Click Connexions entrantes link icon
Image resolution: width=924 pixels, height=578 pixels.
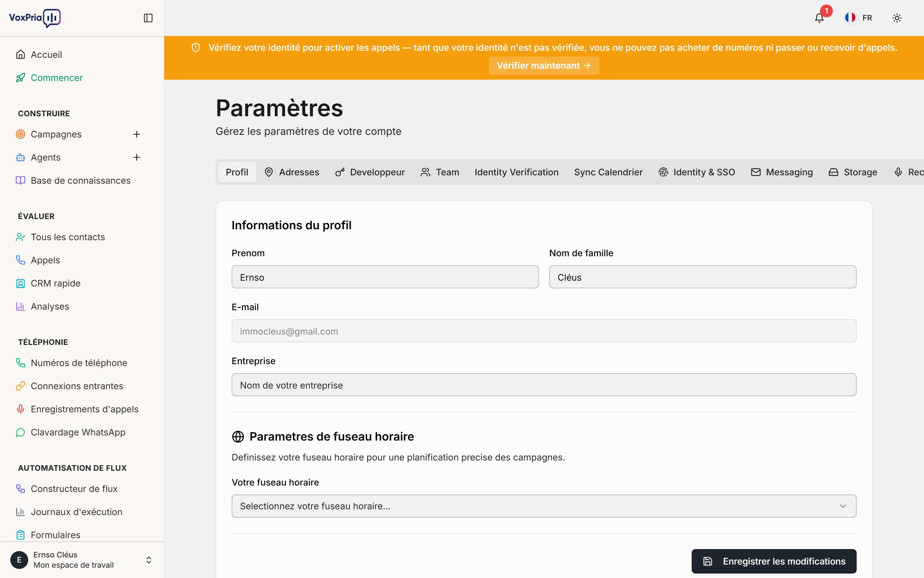coord(21,386)
